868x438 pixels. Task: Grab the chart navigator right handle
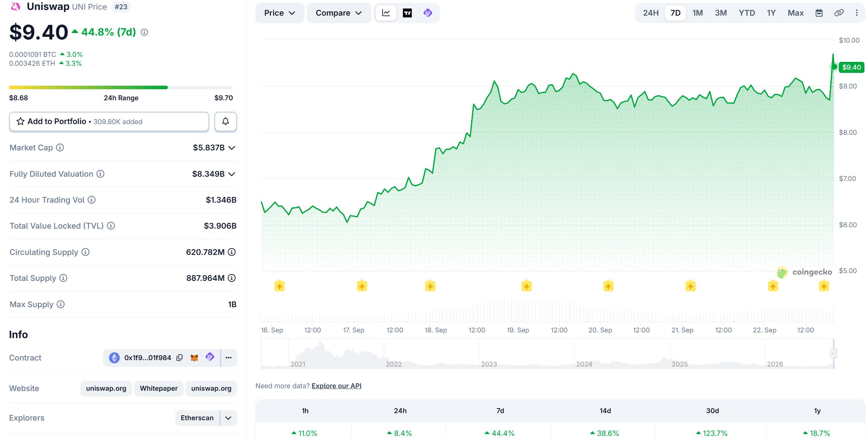point(834,353)
